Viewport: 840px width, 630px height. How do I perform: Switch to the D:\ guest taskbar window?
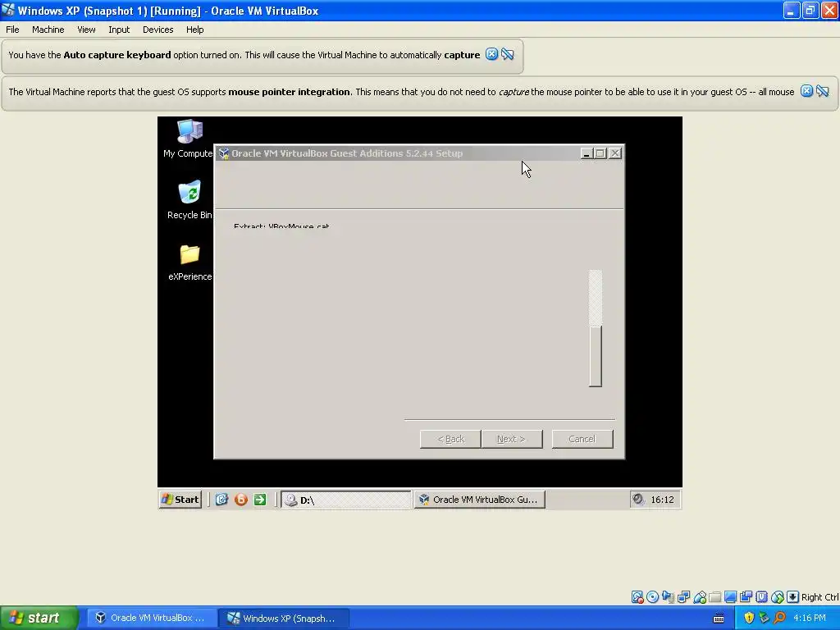coord(346,500)
